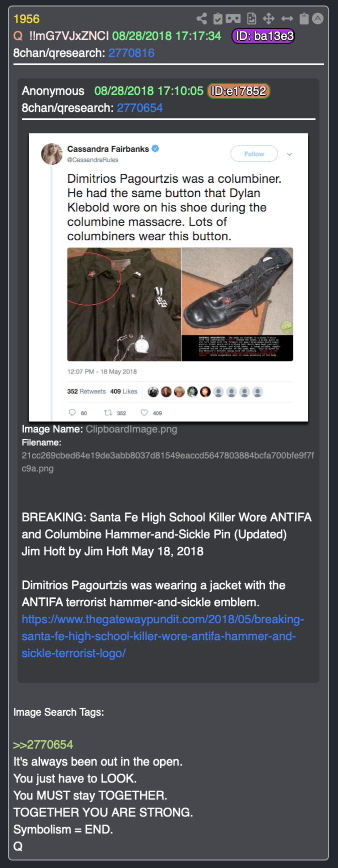Click the circled up-arrow icon
Viewport: 338px width, 868px height.
[317, 19]
